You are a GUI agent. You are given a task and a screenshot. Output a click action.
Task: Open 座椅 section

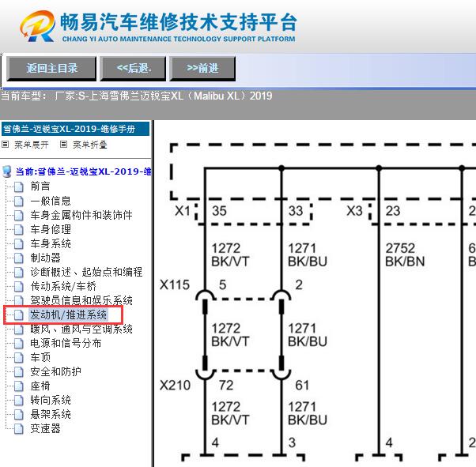coord(40,386)
